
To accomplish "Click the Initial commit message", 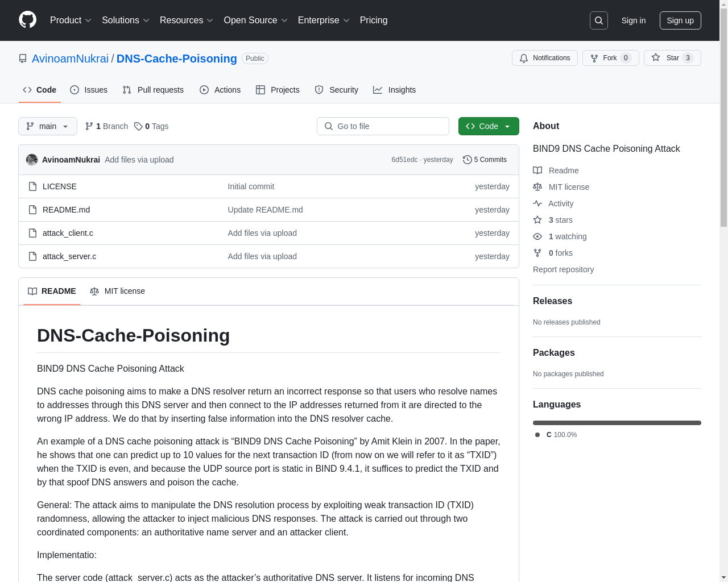I will [251, 186].
